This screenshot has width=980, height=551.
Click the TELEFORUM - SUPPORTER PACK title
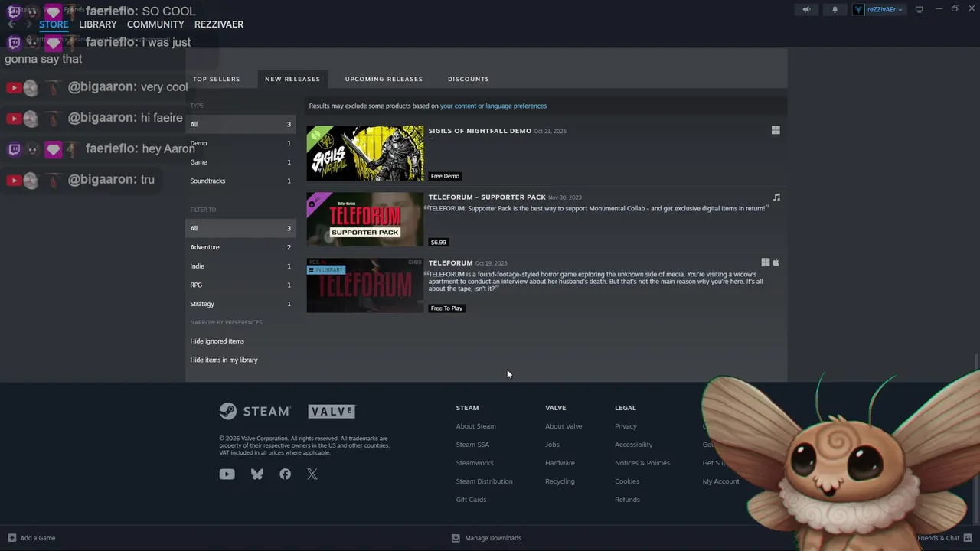[x=487, y=197]
